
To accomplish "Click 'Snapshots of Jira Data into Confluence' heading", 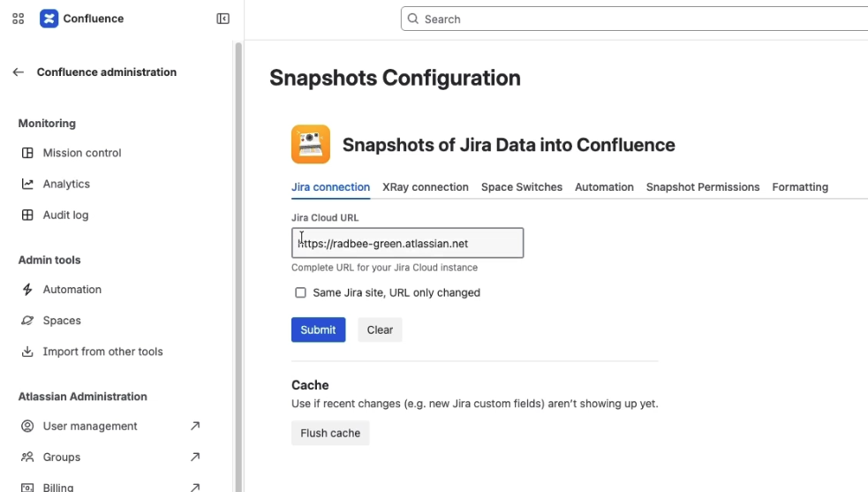I will [x=509, y=145].
